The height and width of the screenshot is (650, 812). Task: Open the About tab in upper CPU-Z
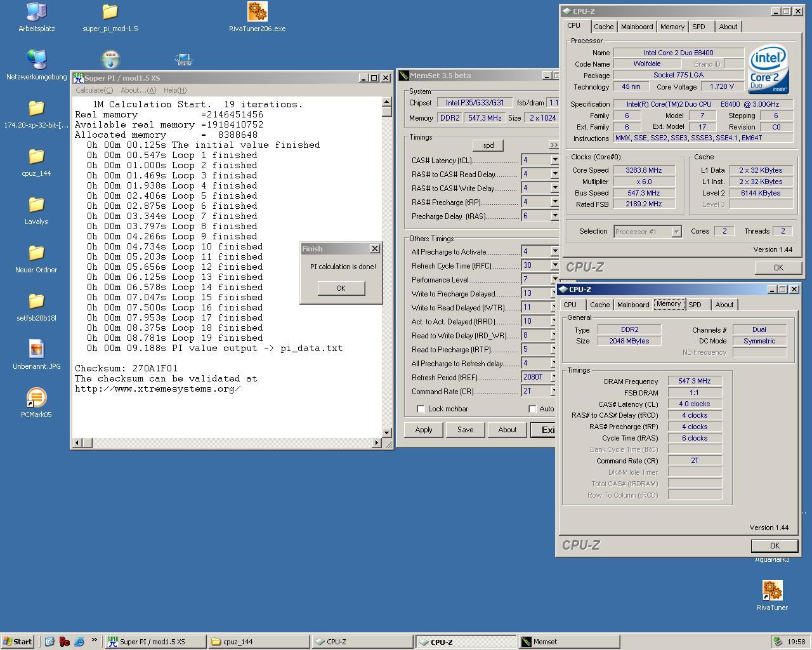pos(728,27)
